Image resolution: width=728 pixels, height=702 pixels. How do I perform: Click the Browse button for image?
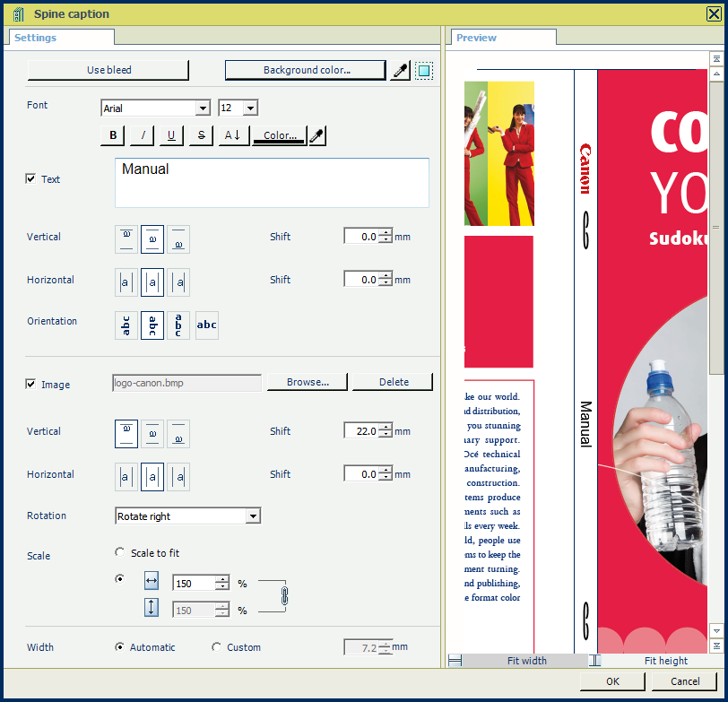tap(308, 382)
